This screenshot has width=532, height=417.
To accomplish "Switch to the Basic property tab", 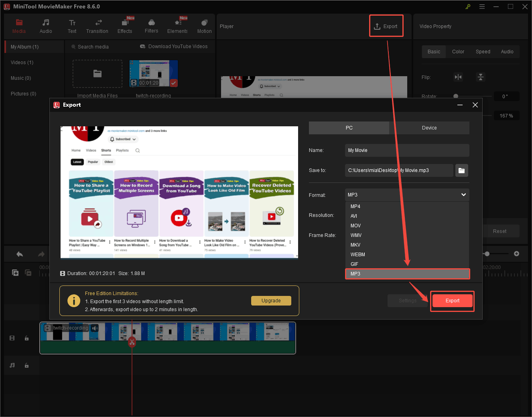I will coord(434,52).
